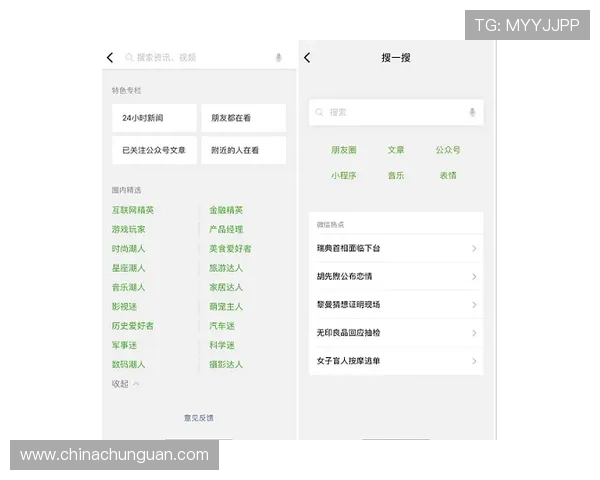Screen dimensions: 600x480
Task: Search within 朋友圈 category
Action: tap(344, 150)
